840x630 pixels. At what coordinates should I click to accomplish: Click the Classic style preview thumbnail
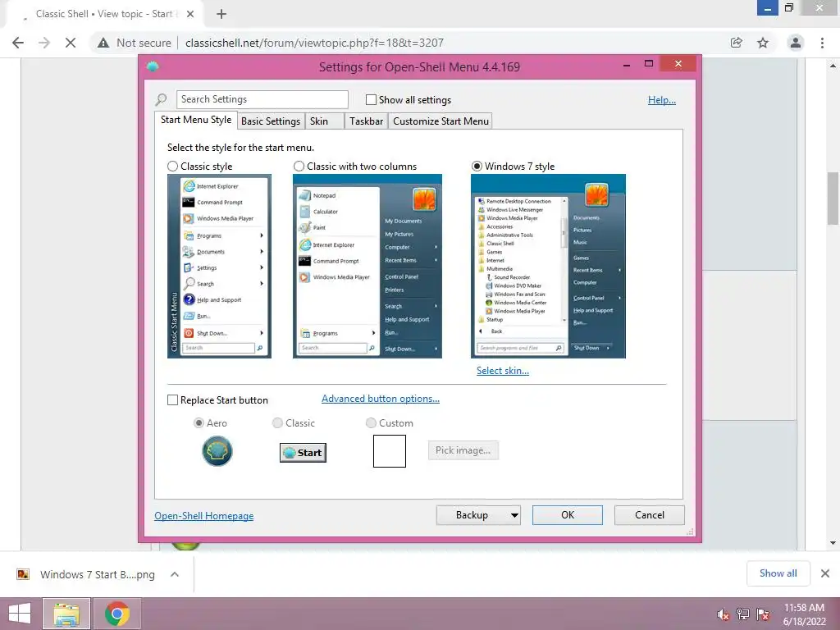click(x=219, y=267)
